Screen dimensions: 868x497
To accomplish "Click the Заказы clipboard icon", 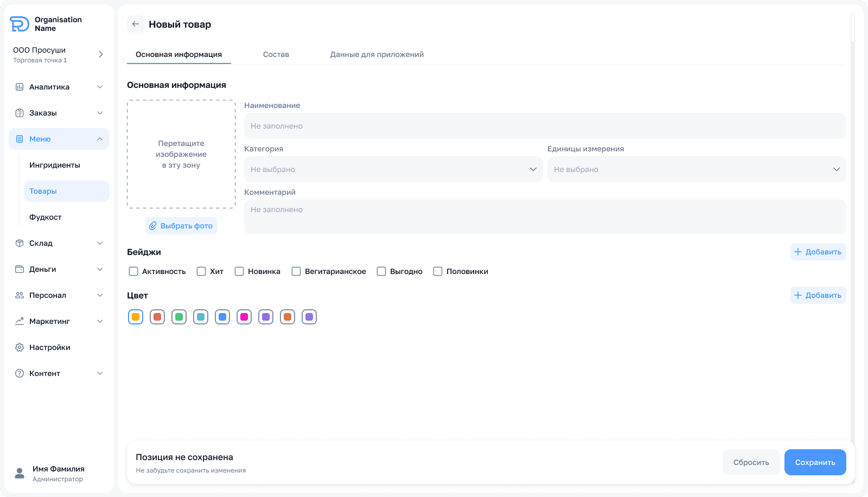I will [20, 113].
